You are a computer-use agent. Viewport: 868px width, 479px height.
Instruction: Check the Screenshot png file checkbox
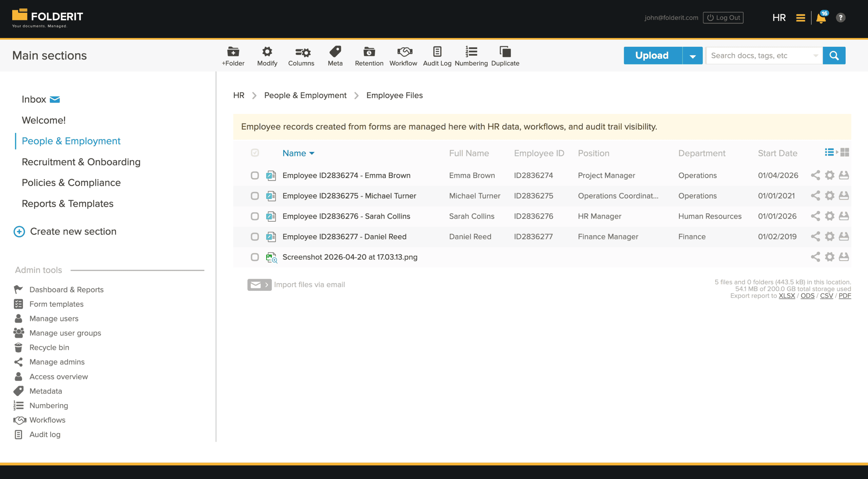(x=255, y=257)
